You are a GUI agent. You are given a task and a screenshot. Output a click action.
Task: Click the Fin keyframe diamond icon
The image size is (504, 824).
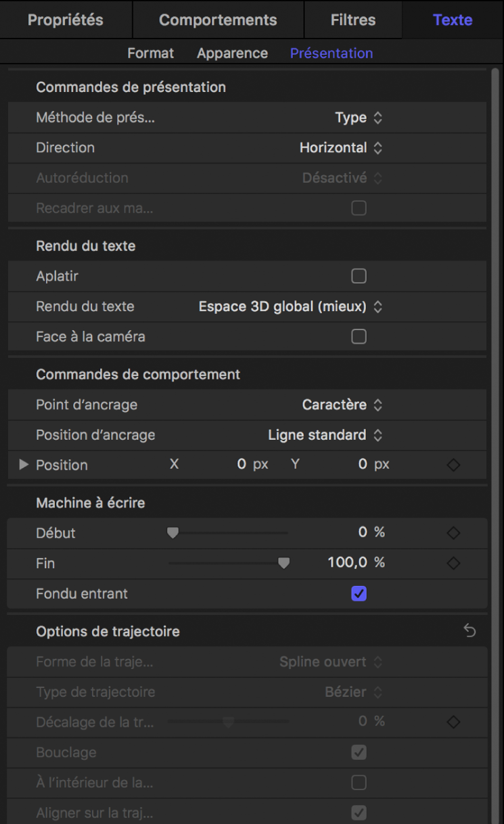pyautogui.click(x=453, y=563)
